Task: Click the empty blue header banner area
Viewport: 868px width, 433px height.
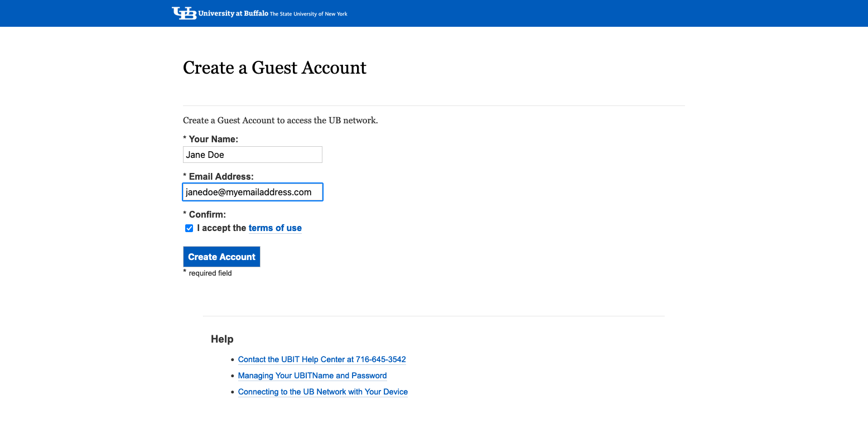Action: click(558, 13)
